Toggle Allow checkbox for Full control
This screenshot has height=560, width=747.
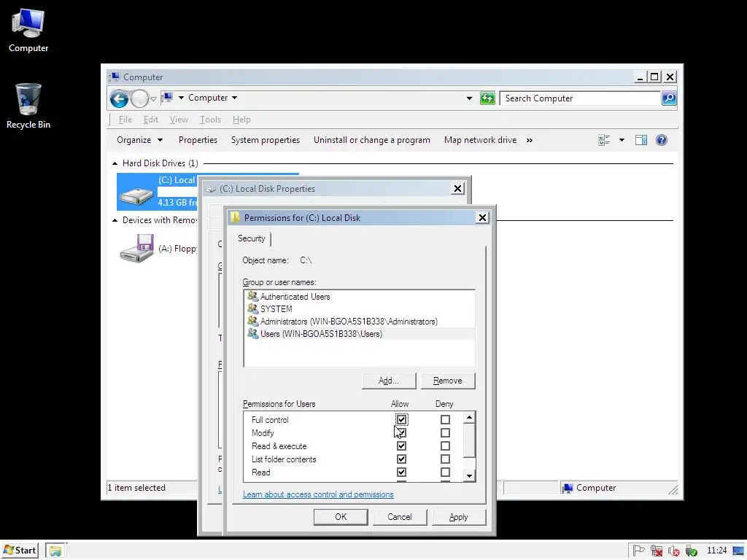pos(402,419)
